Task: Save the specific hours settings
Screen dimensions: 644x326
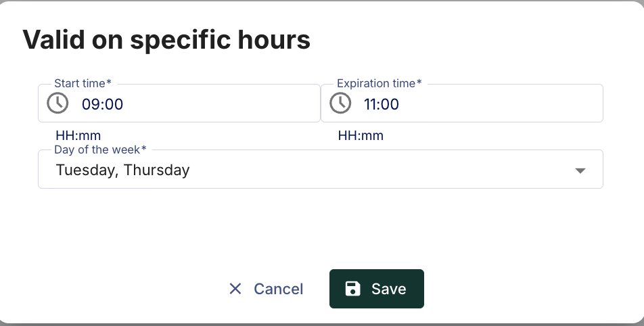Action: (377, 289)
